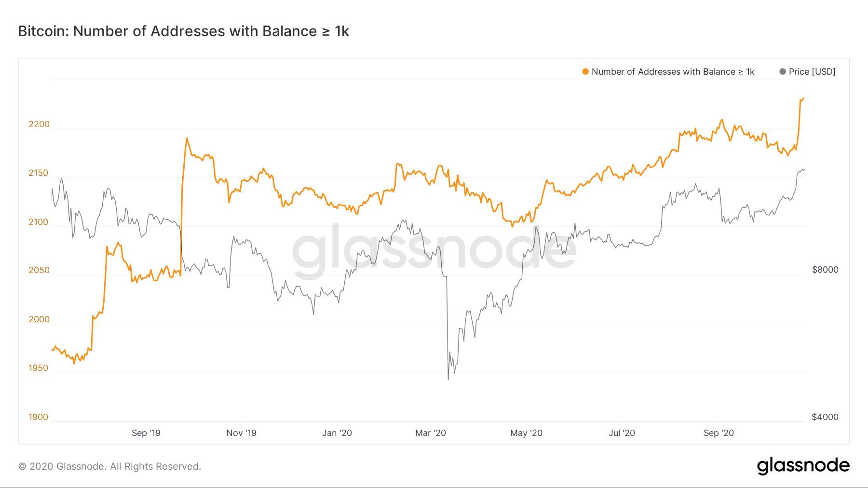The height and width of the screenshot is (488, 868).
Task: Click the 2200 left axis label
Action: click(x=39, y=124)
